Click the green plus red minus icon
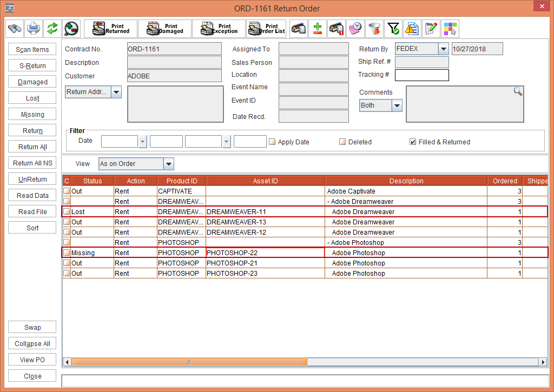Screen dimensions: 554x392 click(x=318, y=29)
